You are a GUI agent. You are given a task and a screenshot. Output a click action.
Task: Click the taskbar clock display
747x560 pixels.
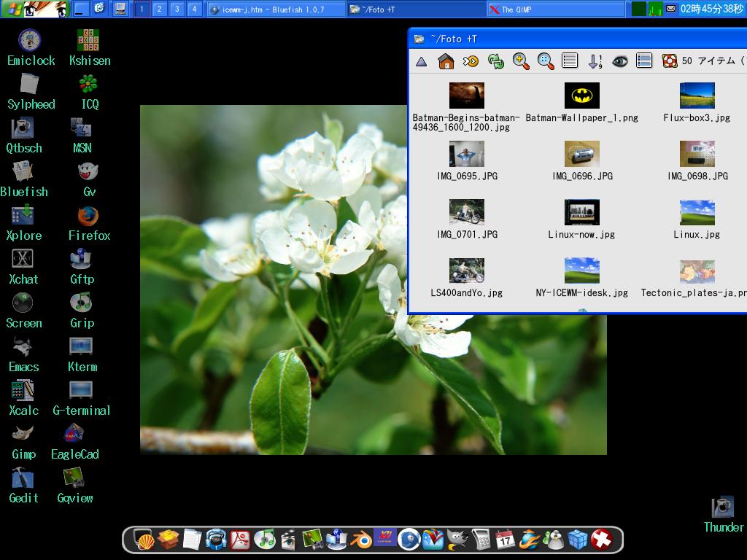pyautogui.click(x=712, y=9)
